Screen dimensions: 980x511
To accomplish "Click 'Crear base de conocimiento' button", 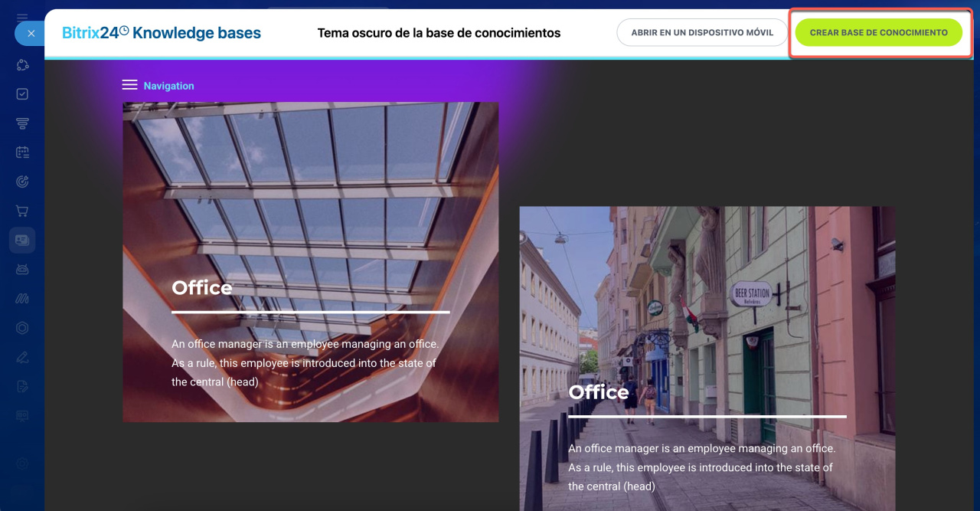I will point(878,33).
